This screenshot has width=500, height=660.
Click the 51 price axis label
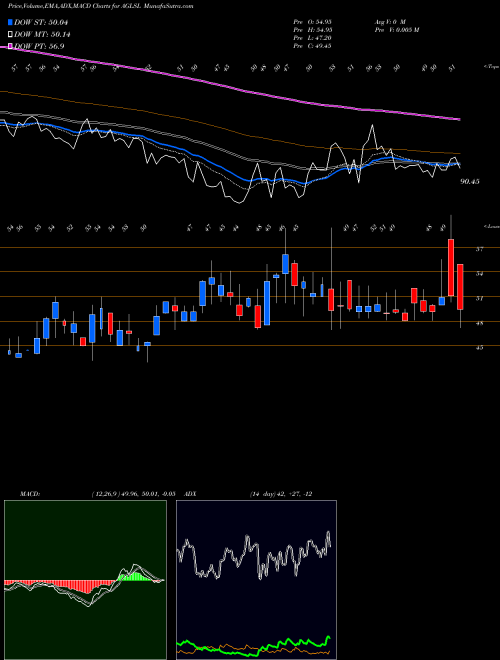479,298
